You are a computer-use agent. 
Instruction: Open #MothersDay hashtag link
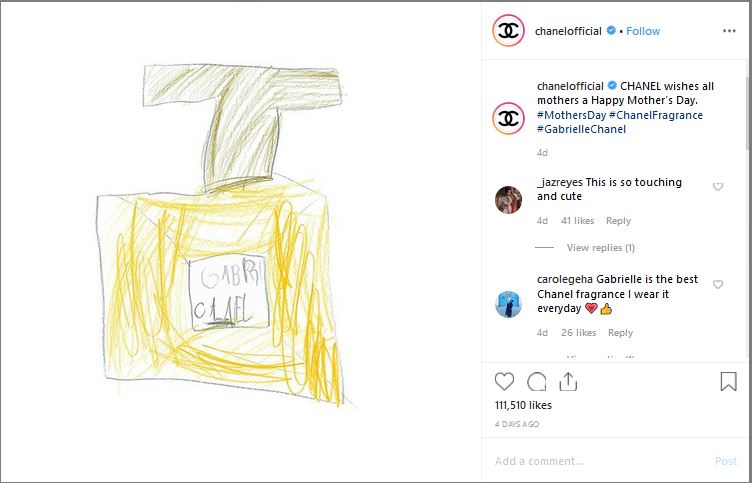[571, 115]
